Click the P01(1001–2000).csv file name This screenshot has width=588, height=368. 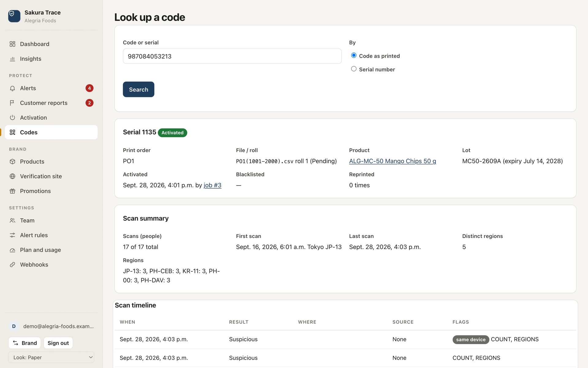tap(265, 161)
